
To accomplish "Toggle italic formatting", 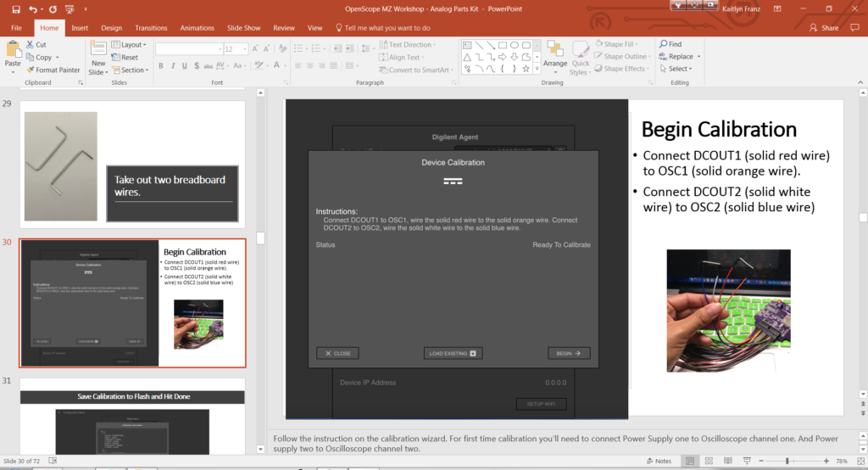I will (x=173, y=65).
